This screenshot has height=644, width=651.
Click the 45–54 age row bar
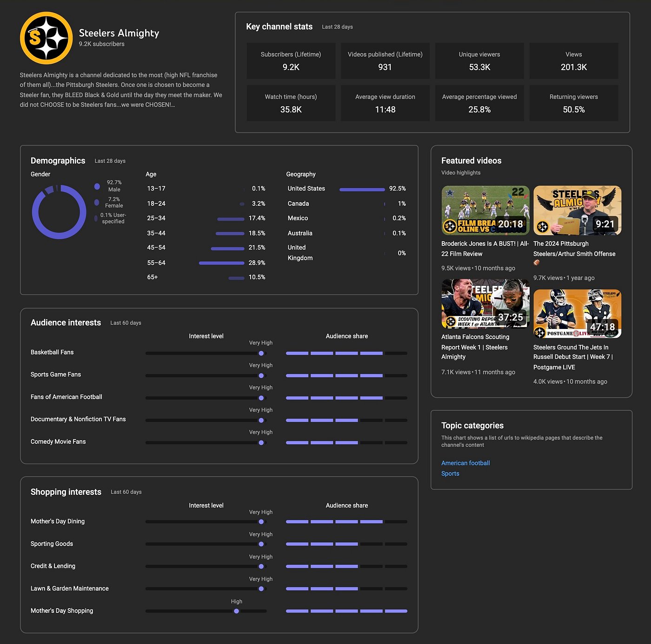point(227,249)
